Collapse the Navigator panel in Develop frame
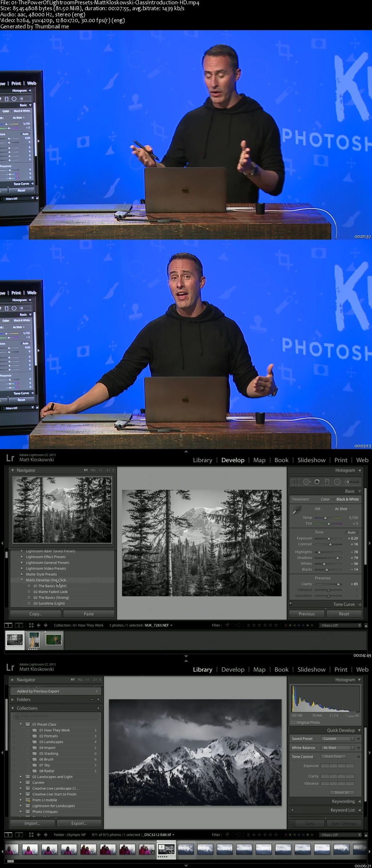 pyautogui.click(x=12, y=470)
